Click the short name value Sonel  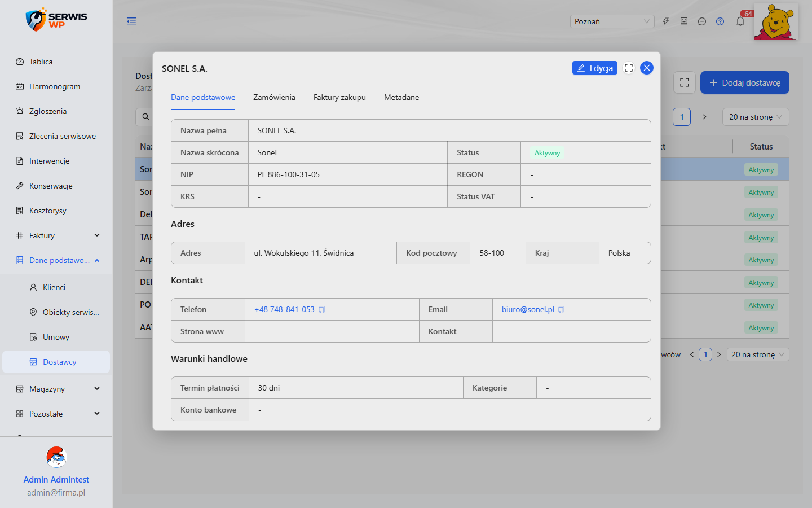click(x=267, y=152)
